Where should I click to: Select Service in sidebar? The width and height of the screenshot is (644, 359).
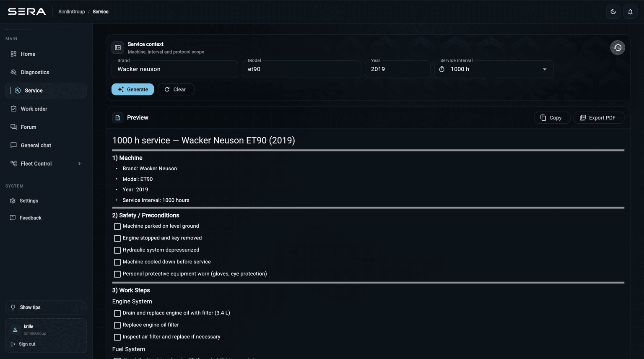click(x=46, y=91)
